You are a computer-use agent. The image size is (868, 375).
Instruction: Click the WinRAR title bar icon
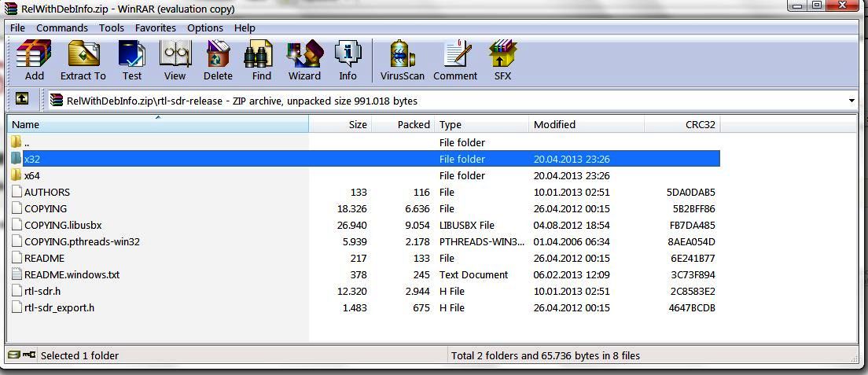(10, 9)
